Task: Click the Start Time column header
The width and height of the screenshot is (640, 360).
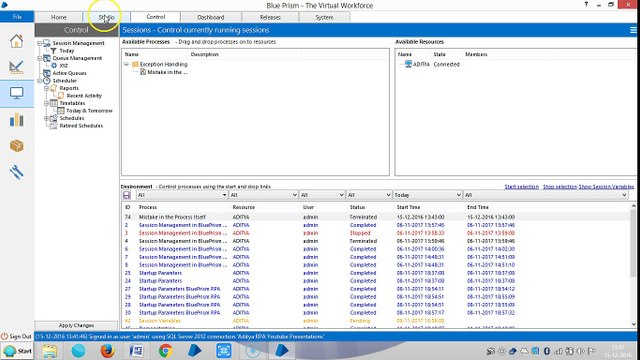Action: [x=408, y=207]
